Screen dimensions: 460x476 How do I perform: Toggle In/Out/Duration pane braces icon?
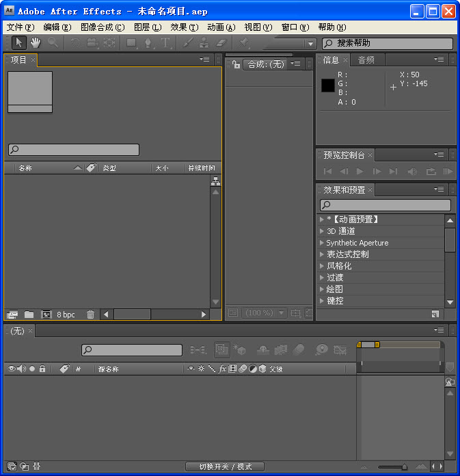pos(36,466)
